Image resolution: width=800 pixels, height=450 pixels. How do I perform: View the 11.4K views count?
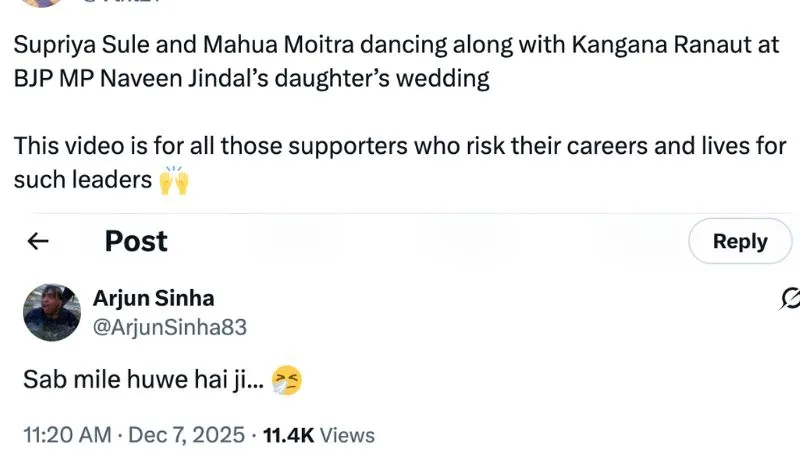tap(289, 435)
